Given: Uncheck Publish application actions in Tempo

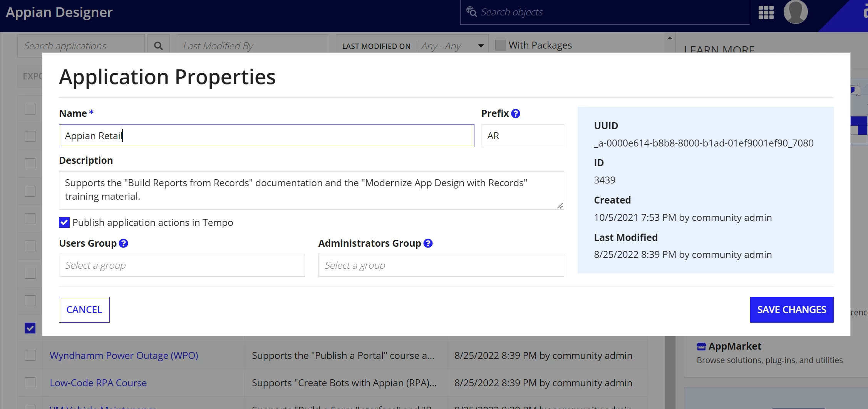Looking at the screenshot, I should pyautogui.click(x=64, y=222).
